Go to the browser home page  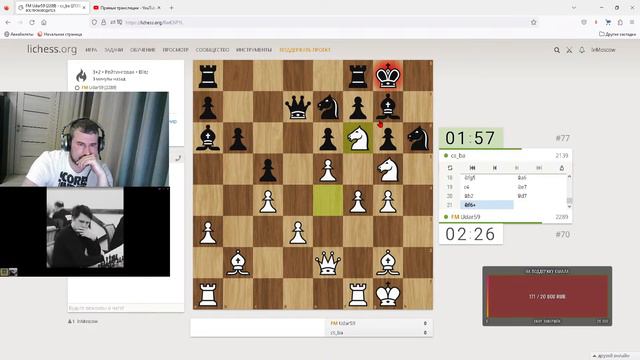click(44, 22)
